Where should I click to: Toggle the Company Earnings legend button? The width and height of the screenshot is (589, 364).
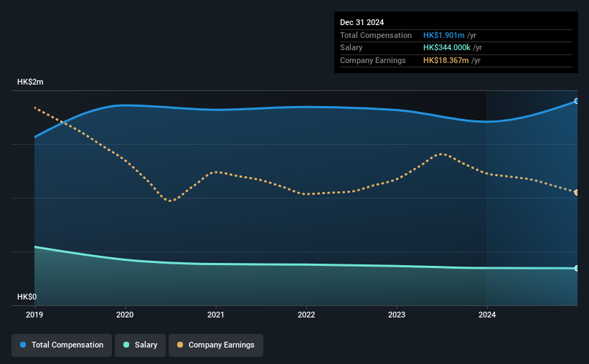(x=216, y=345)
